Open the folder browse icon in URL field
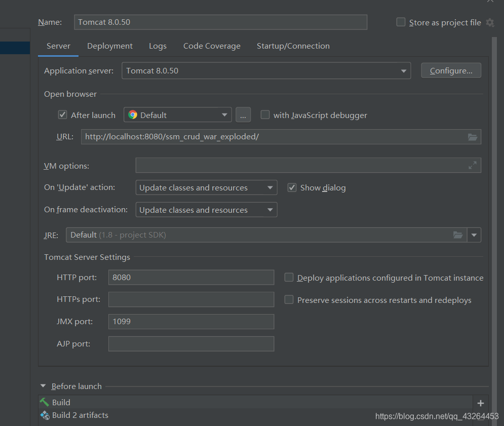Image resolution: width=504 pixels, height=426 pixels. click(x=472, y=137)
